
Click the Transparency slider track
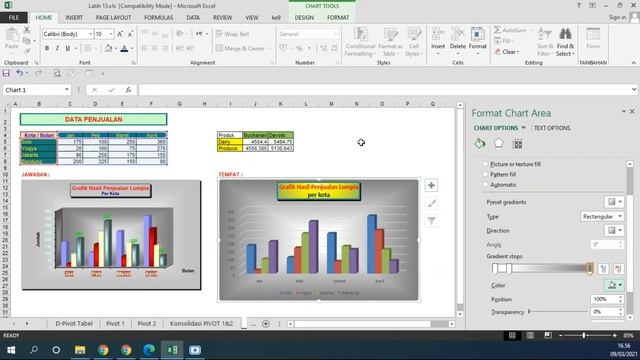point(558,312)
